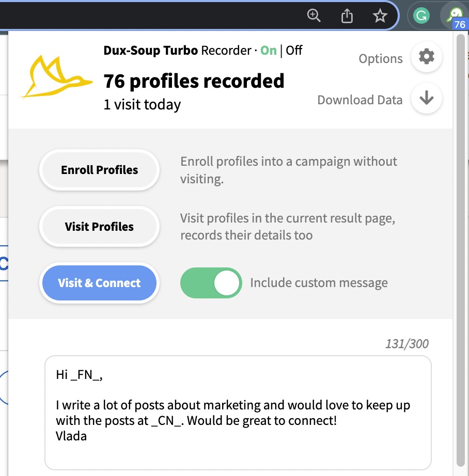Screen dimensions: 469x476
Task: Click the Options text label
Action: pyautogui.click(x=381, y=58)
